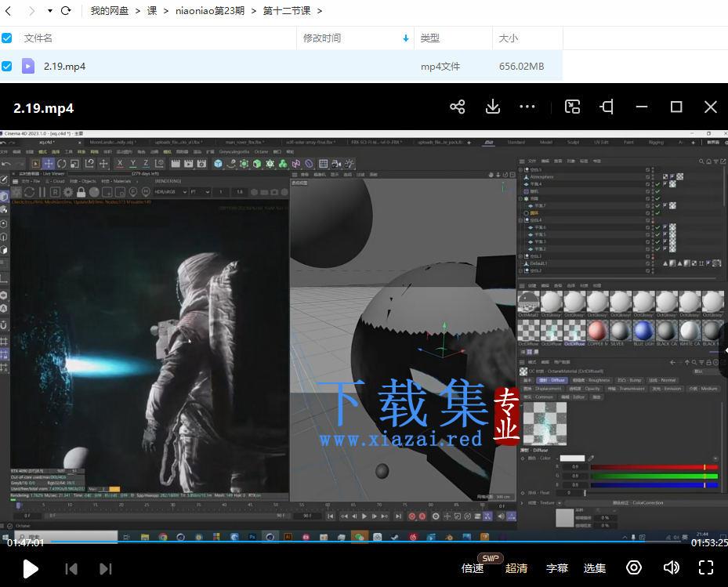Select the Move tool in Cinema 4D toolbar
Image resolution: width=728 pixels, height=587 pixels.
pyautogui.click(x=49, y=164)
